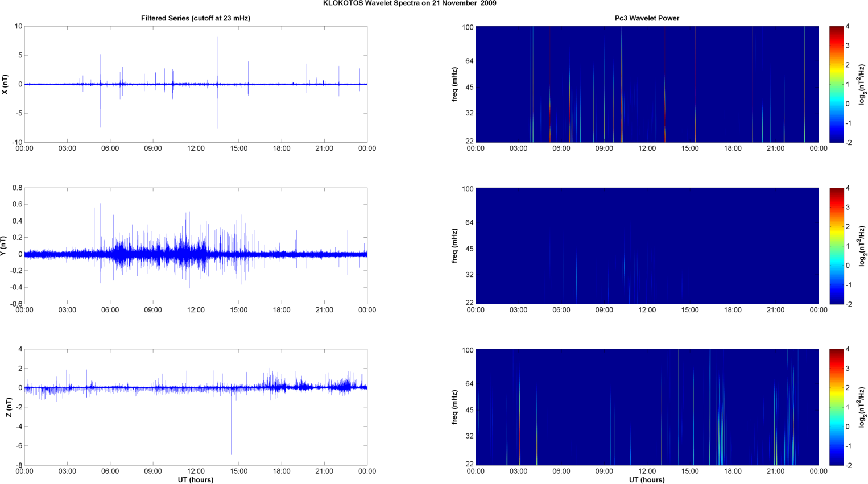Click the X (nT) axis label
This screenshot has width=868, height=484.
point(5,84)
